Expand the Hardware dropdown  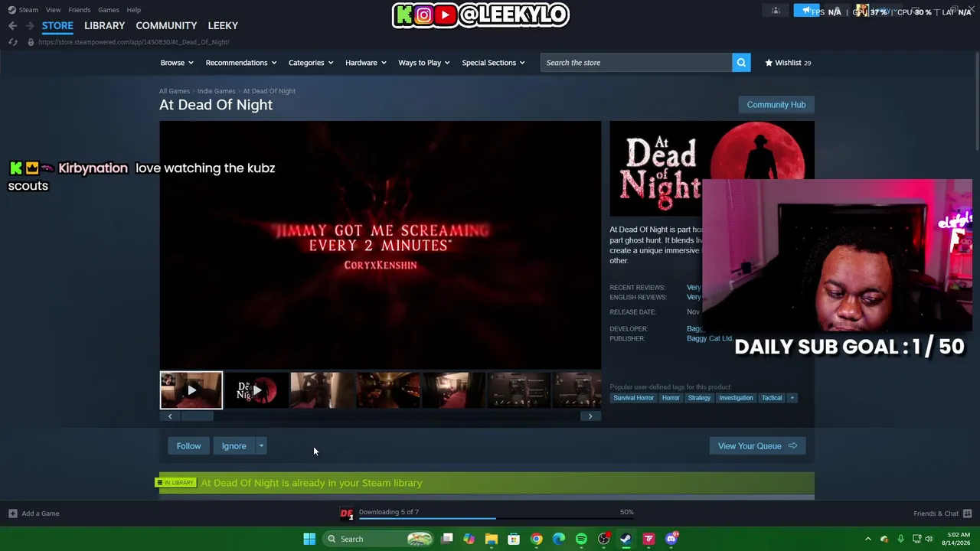point(366,63)
